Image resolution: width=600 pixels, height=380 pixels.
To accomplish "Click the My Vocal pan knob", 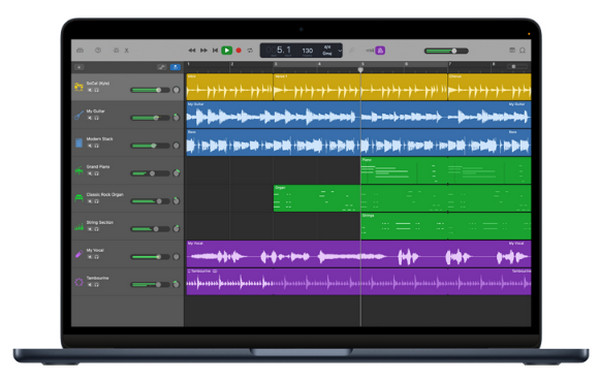I will pyautogui.click(x=176, y=257).
